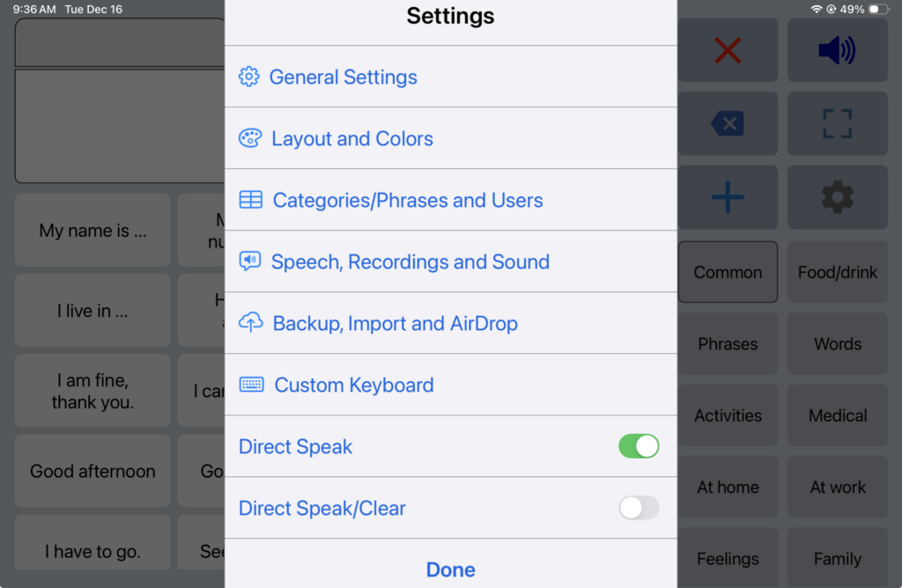Open the Medical category
This screenshot has width=902, height=588.
click(x=837, y=415)
